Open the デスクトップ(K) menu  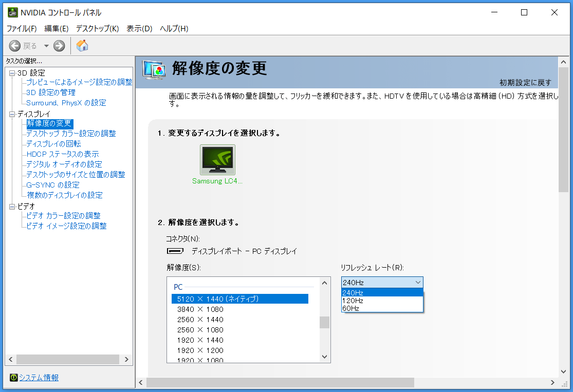click(97, 28)
